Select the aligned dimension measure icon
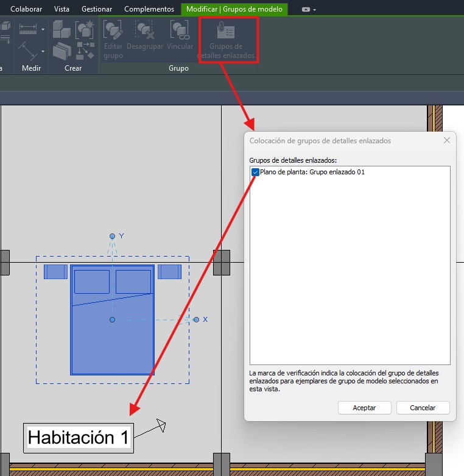The width and height of the screenshot is (464, 476). (x=27, y=28)
